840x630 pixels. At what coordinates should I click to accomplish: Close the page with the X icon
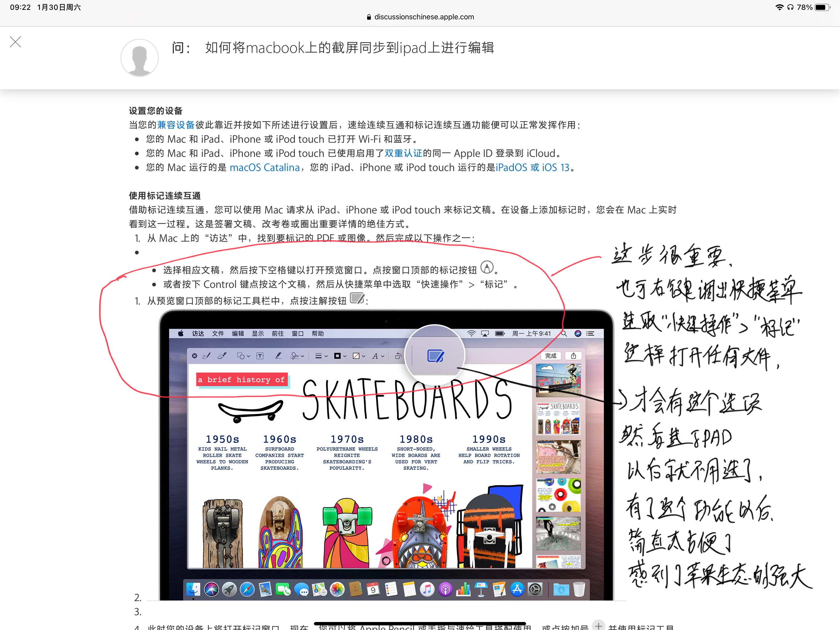(16, 42)
